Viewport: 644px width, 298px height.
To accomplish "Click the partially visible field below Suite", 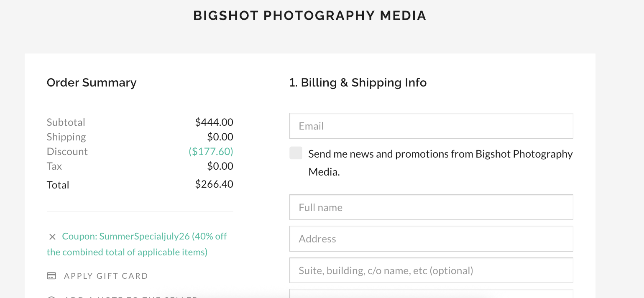I will (x=431, y=293).
